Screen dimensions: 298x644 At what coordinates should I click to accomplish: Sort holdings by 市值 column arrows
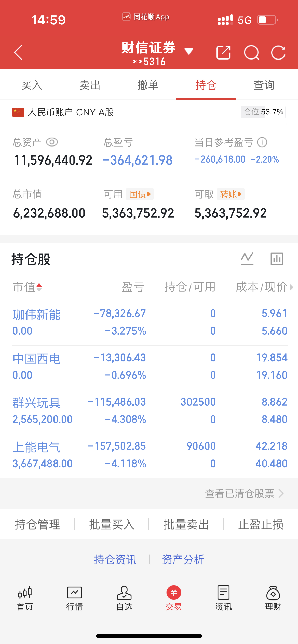click(39, 287)
